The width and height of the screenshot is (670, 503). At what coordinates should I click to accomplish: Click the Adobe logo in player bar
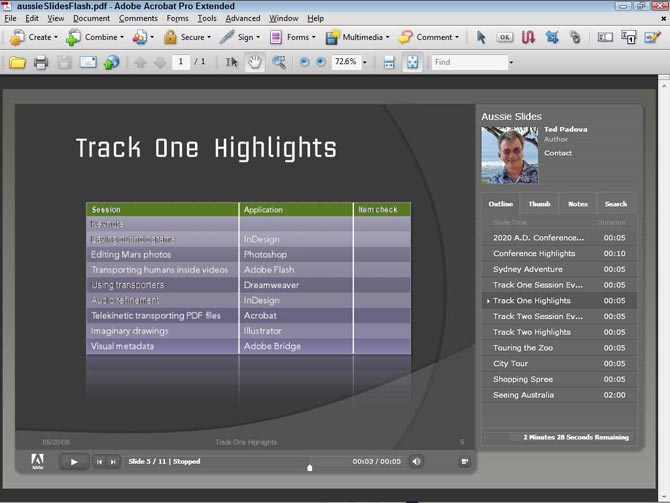[x=38, y=462]
